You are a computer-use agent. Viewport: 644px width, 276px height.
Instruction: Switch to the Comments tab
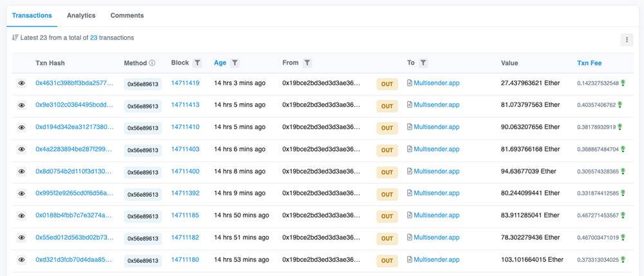[x=127, y=15]
